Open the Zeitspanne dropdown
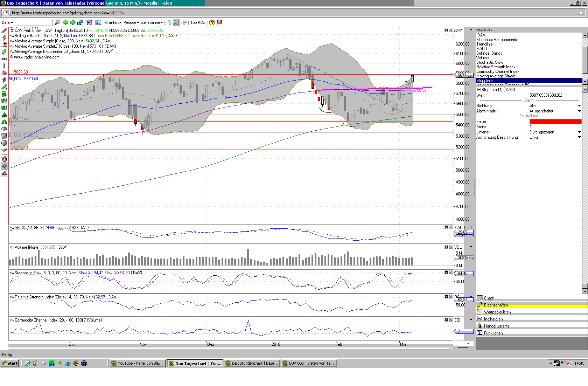588x386 pixels. [x=152, y=22]
